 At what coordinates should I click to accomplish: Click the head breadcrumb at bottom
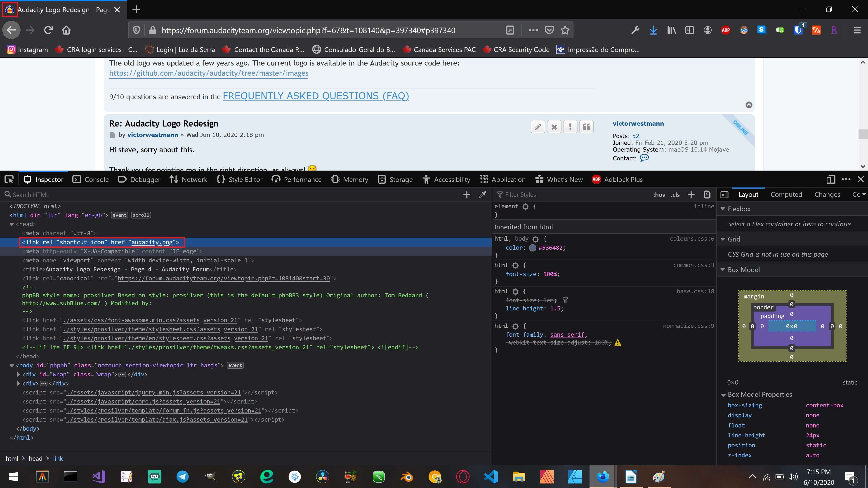point(35,459)
